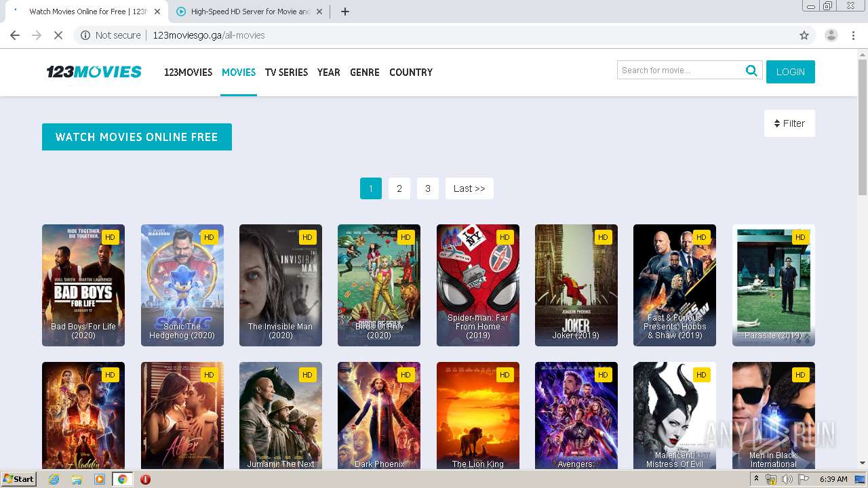Open The Lion King poster
This screenshot has height=488, width=868.
(x=478, y=415)
